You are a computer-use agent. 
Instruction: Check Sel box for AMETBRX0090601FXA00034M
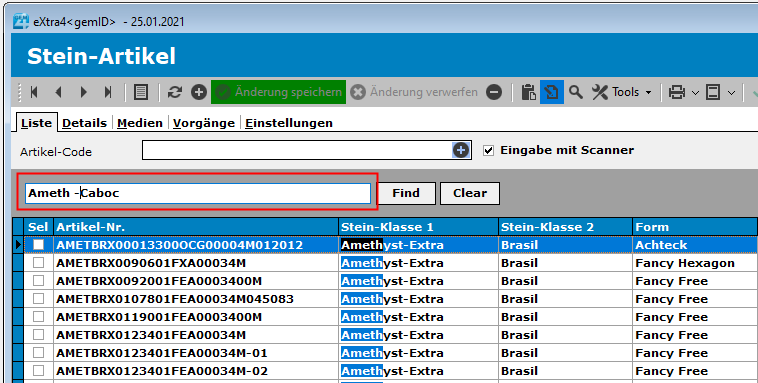click(38, 263)
